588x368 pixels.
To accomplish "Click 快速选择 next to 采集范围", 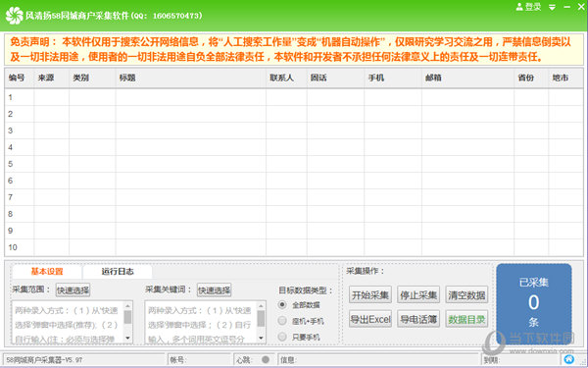I will 73,289.
